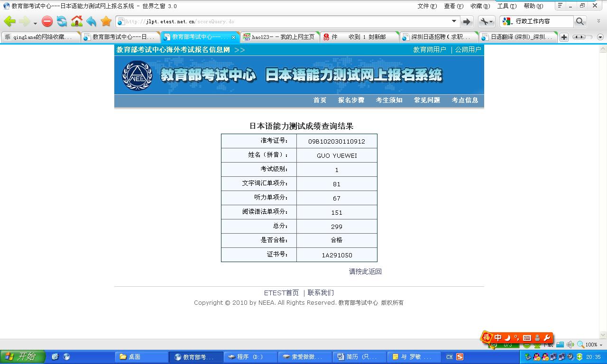Click the Google search magnifier icon
607x364 pixels.
pos(580,21)
